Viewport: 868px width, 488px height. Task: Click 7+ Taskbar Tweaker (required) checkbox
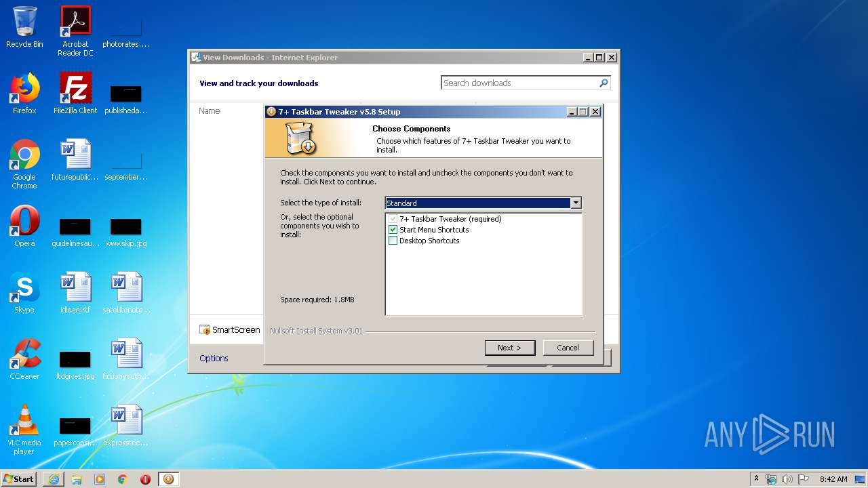(x=393, y=219)
